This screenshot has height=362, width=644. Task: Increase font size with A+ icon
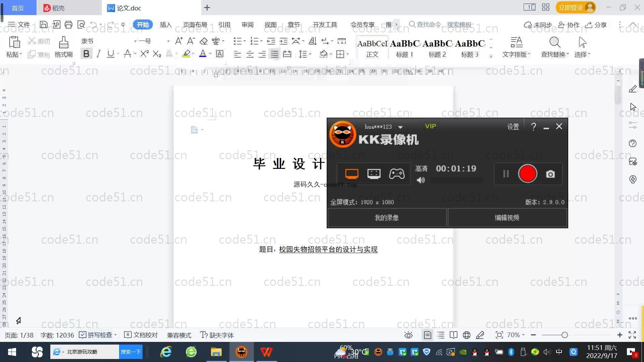click(x=179, y=41)
